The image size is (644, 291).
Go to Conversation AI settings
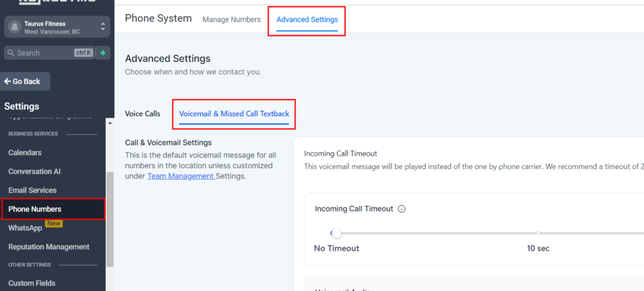pyautogui.click(x=35, y=172)
